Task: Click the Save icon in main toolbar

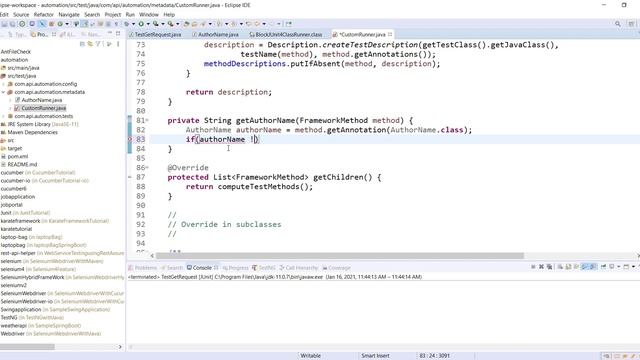Action: 4,24
